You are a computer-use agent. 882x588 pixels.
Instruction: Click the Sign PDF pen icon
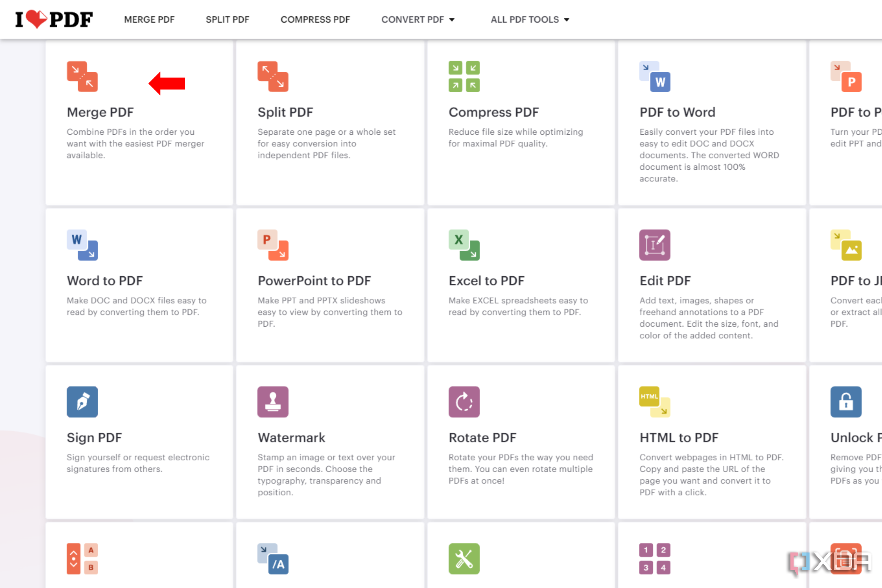83,402
